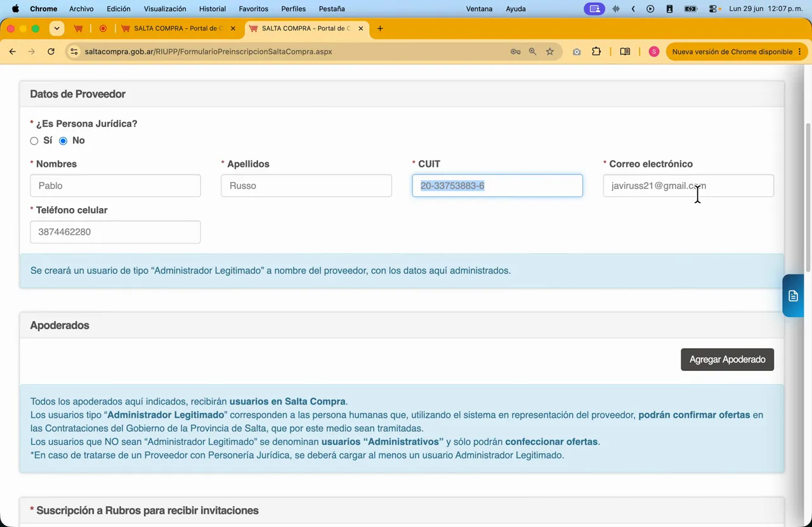Click the Apellidos field containing Russo
Viewport: 812px width, 527px height.
(306, 186)
